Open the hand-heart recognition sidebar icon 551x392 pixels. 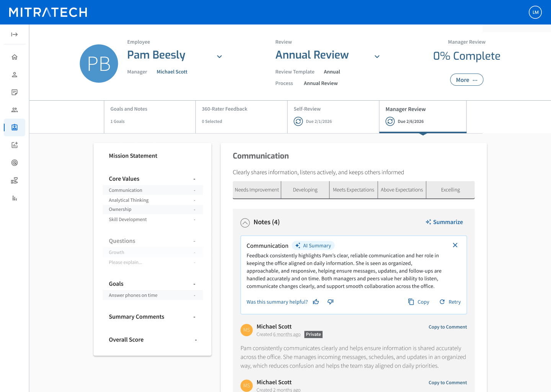click(x=15, y=180)
